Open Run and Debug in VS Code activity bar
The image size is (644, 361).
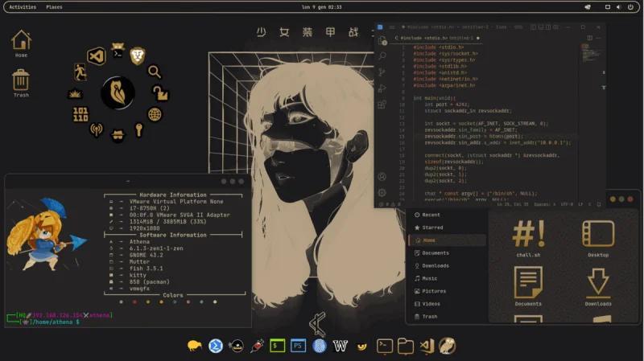[382, 88]
